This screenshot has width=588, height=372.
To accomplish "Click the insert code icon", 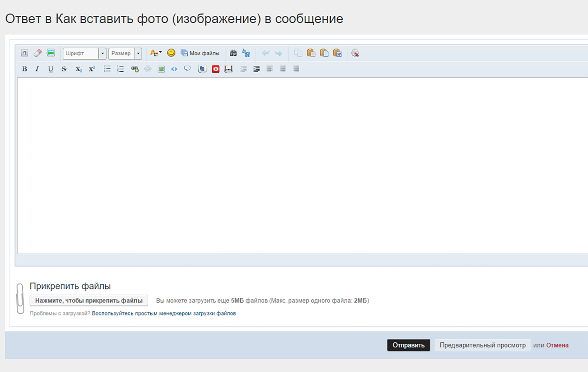I will pyautogui.click(x=174, y=69).
